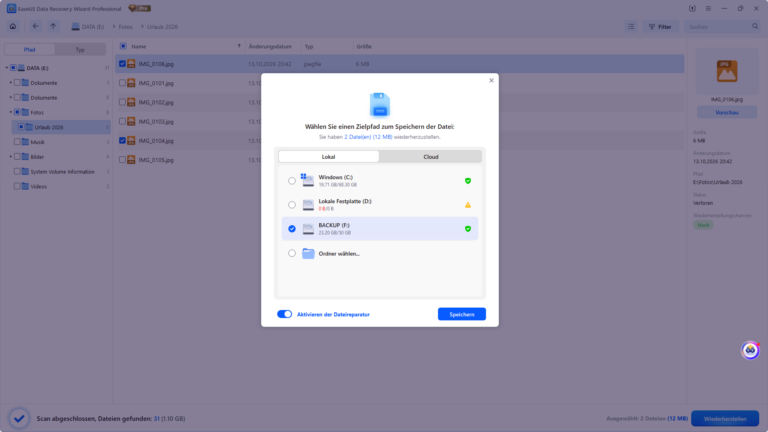Switch to the Cloud tab
The image size is (768, 432).
click(x=431, y=157)
